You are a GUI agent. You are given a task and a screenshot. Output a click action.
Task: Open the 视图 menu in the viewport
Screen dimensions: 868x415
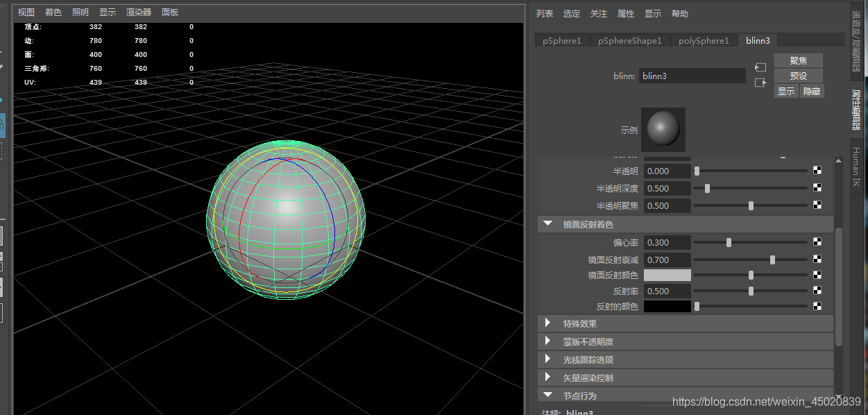tap(26, 12)
